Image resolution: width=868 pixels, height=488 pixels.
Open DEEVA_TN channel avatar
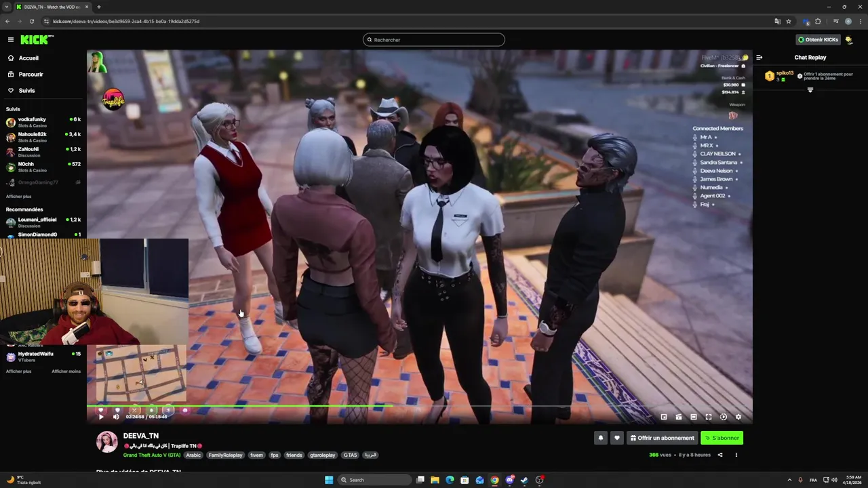point(106,441)
